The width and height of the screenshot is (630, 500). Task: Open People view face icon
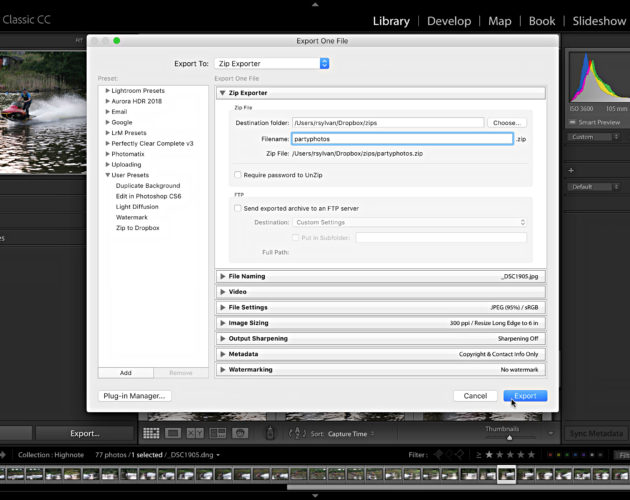[x=240, y=433]
